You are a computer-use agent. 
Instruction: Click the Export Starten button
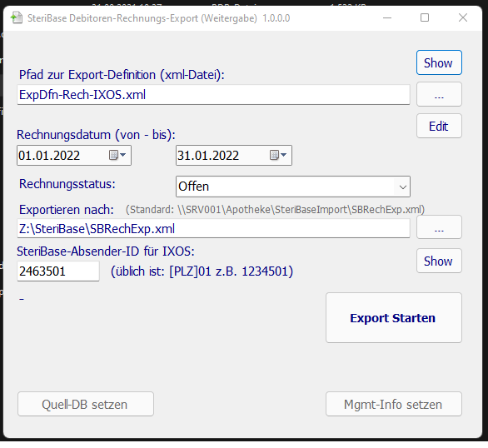394,317
